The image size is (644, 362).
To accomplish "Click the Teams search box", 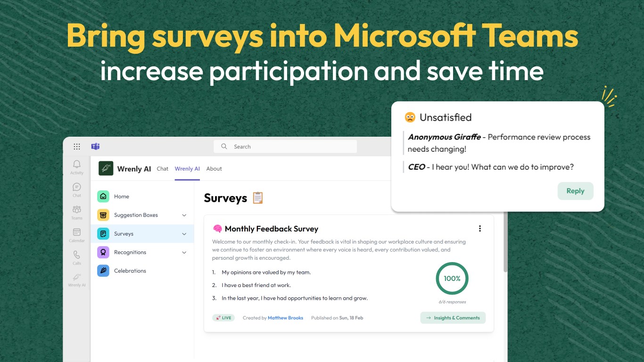I will pyautogui.click(x=285, y=147).
